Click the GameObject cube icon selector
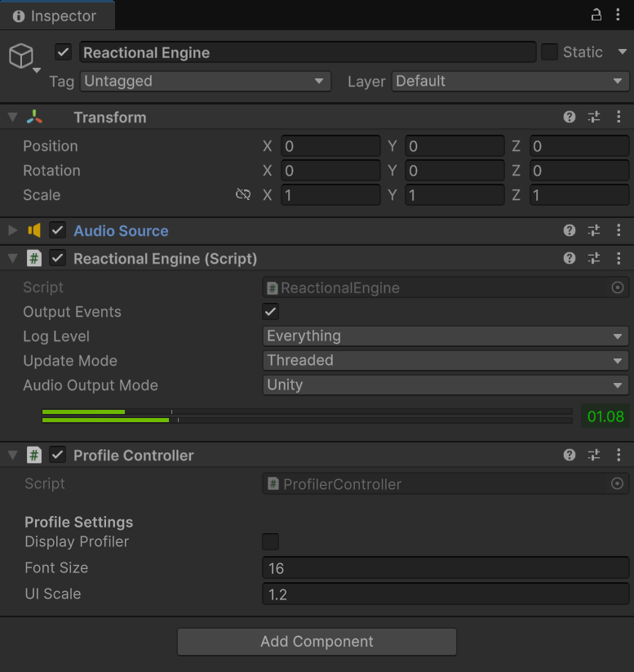Image resolution: width=634 pixels, height=672 pixels. (x=22, y=56)
